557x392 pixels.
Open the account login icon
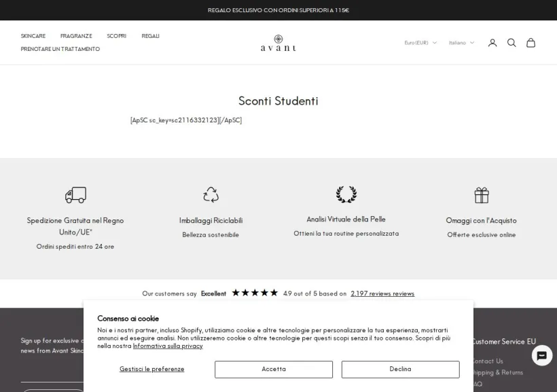coord(492,43)
